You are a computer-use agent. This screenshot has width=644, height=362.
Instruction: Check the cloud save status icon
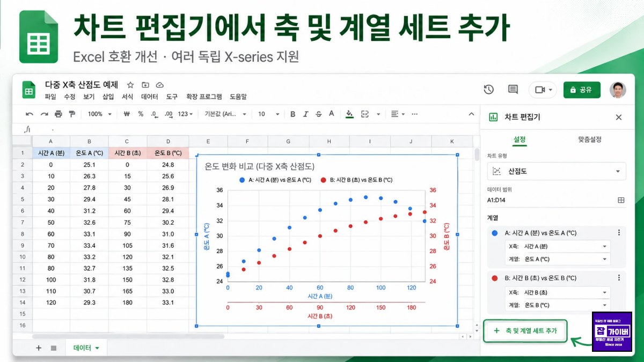(159, 85)
